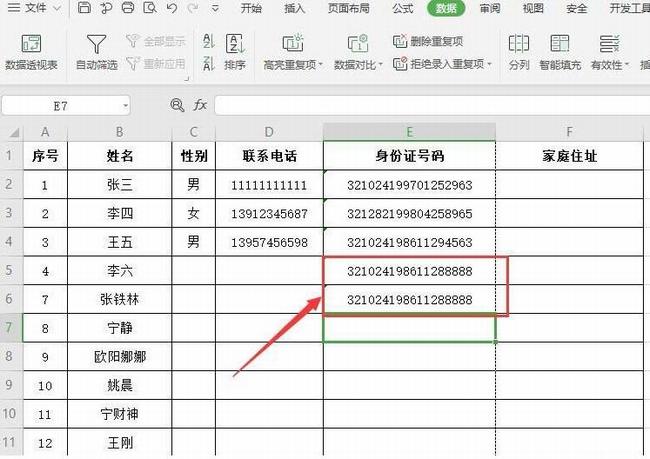The height and width of the screenshot is (459, 650).
Task: Open the Name Box dropdown arrow
Action: [x=125, y=106]
